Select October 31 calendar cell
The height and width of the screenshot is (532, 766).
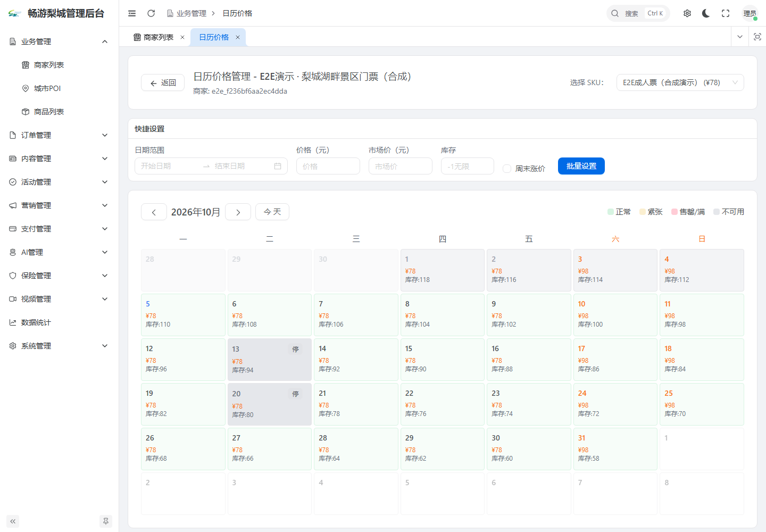(x=615, y=449)
